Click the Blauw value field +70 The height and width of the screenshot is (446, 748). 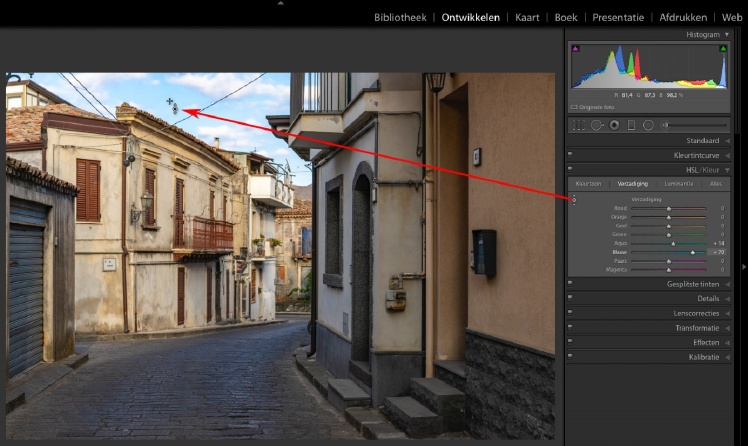click(x=717, y=252)
